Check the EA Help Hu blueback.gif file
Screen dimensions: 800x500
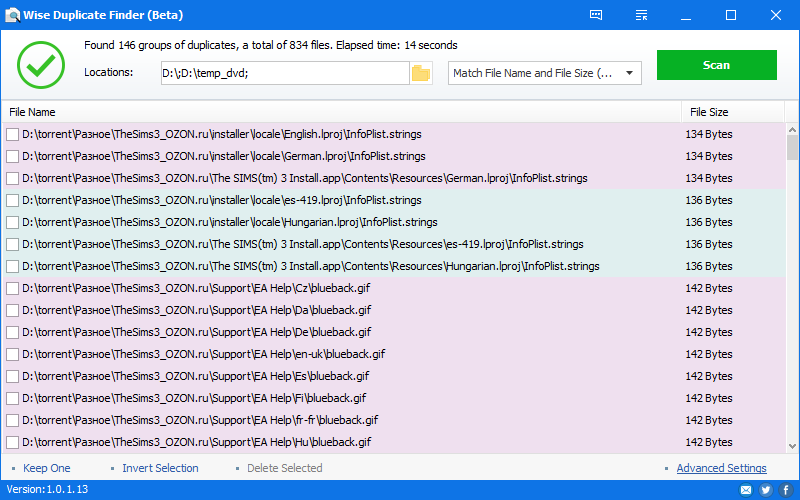coord(12,442)
